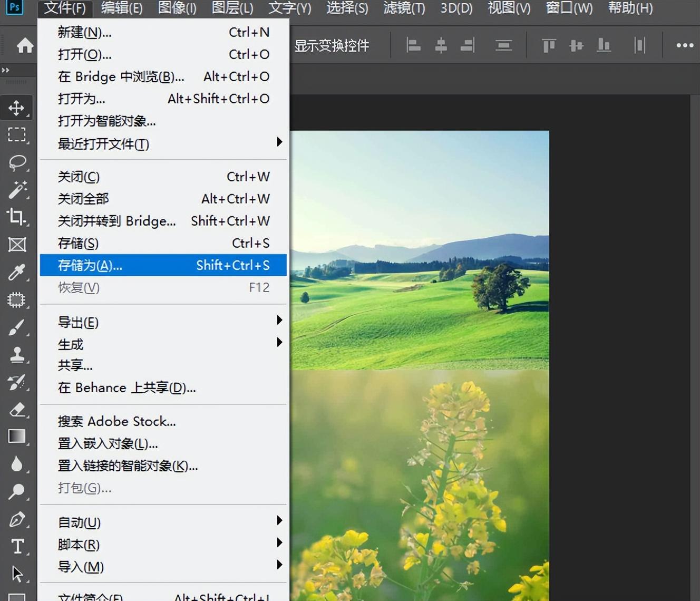
Task: Choose 置入嵌入对象(L)... entry
Action: point(163,443)
